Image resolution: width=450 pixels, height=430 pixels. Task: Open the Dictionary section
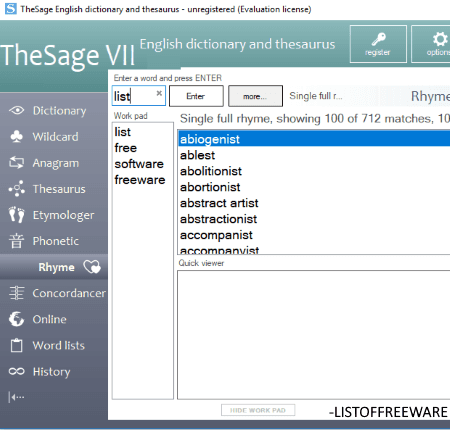coord(59,111)
